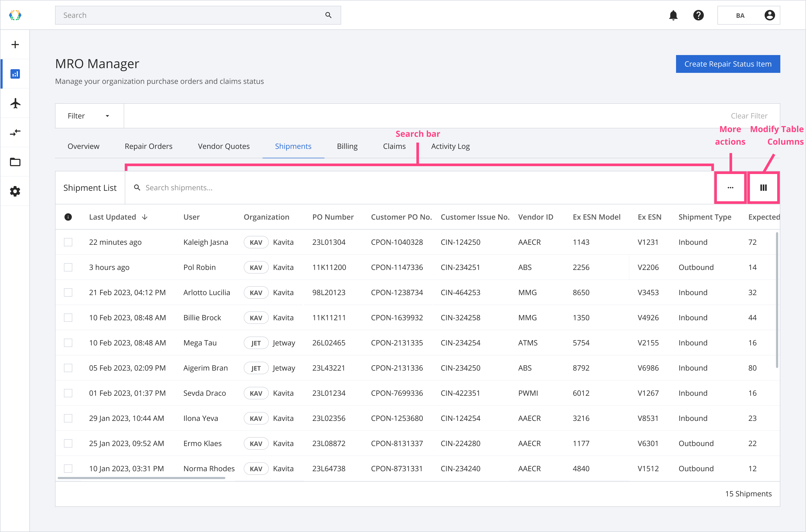This screenshot has width=806, height=532.
Task: Click KAV badge in Ilona Yeva row
Action: [x=256, y=418]
